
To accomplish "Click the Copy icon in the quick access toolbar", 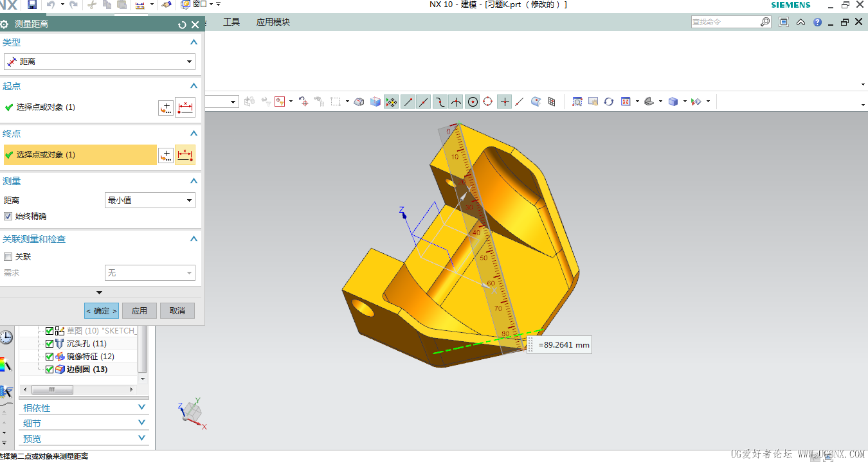I will click(107, 4).
